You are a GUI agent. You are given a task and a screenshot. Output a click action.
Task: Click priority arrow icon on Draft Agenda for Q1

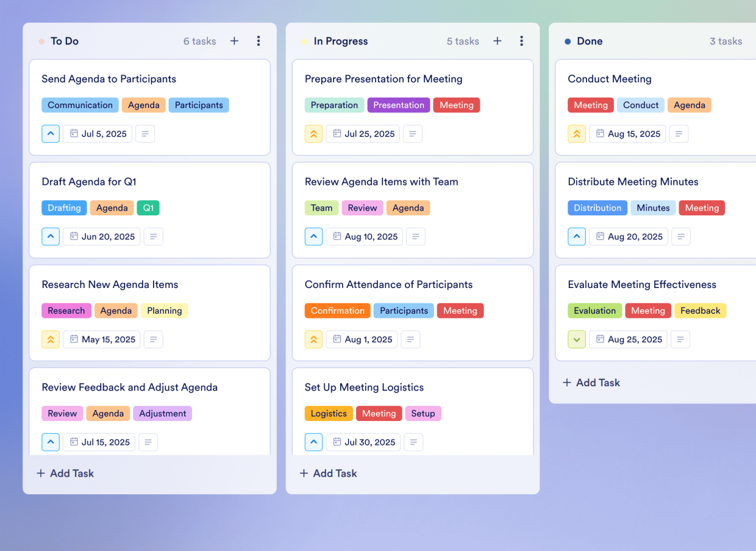(51, 237)
